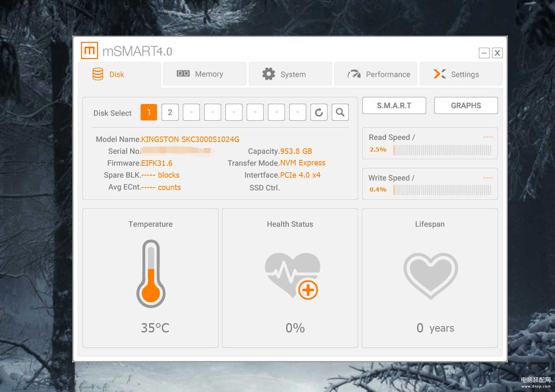The image size is (555, 392).
Task: Click the refresh disk list icon
Action: pos(319,112)
